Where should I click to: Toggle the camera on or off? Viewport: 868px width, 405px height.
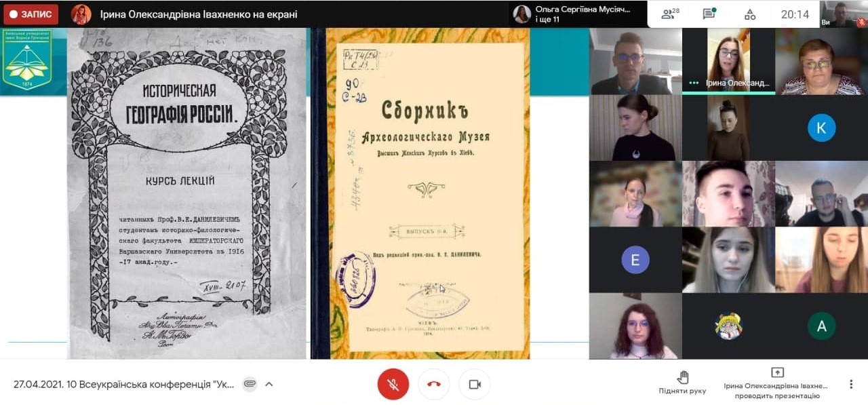point(475,384)
